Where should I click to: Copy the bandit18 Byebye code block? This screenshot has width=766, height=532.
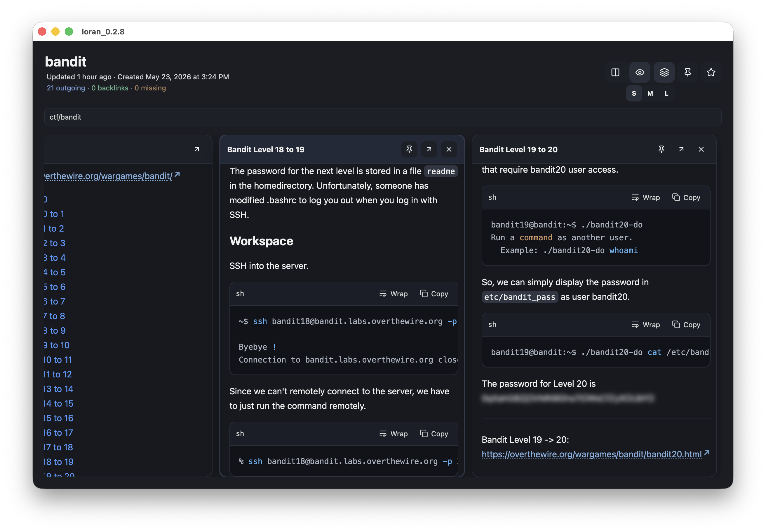(434, 294)
